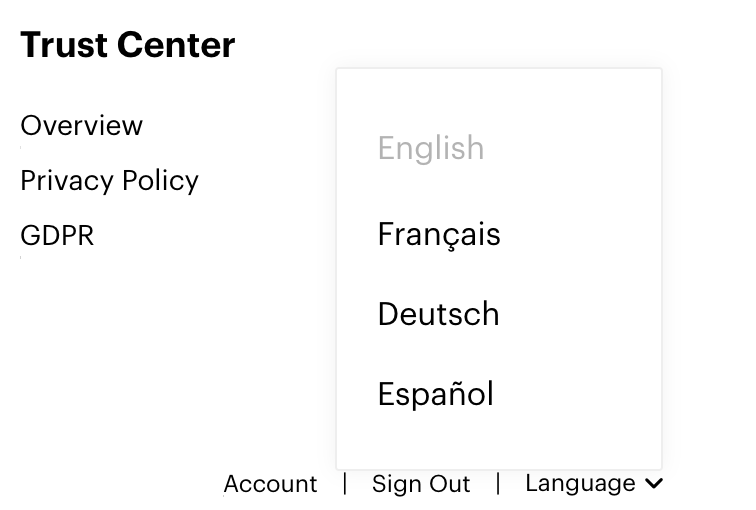Screen dimensions: 756x510
Task: Go to the Privacy Policy link
Action: click(109, 181)
